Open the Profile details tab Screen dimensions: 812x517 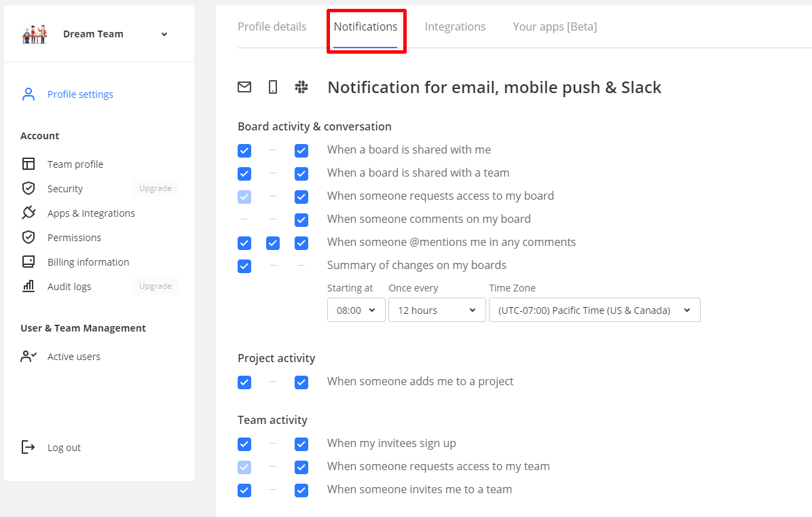point(272,26)
